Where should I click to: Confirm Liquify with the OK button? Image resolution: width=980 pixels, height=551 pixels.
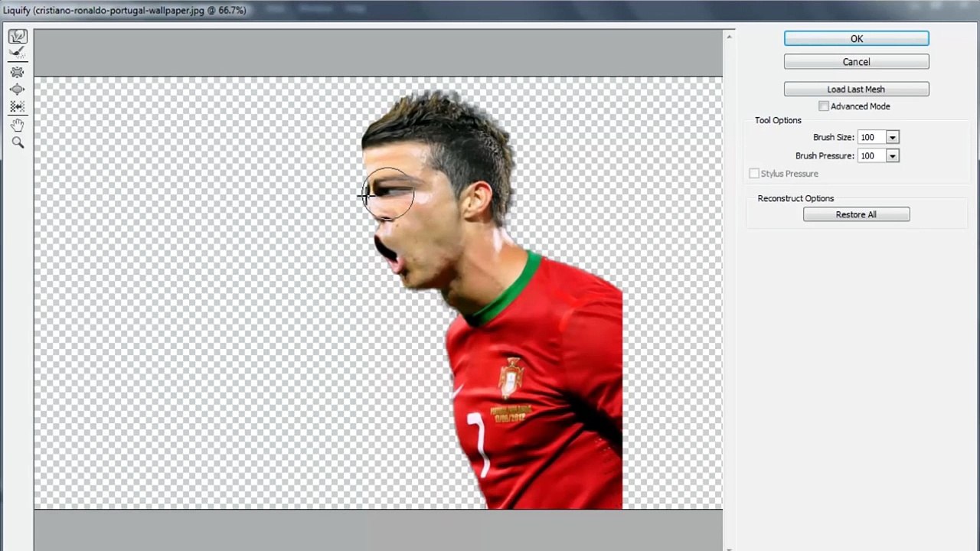[x=857, y=38]
